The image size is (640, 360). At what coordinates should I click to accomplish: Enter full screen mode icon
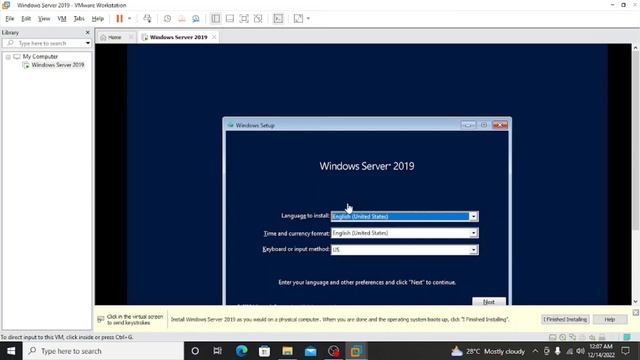coord(244,18)
